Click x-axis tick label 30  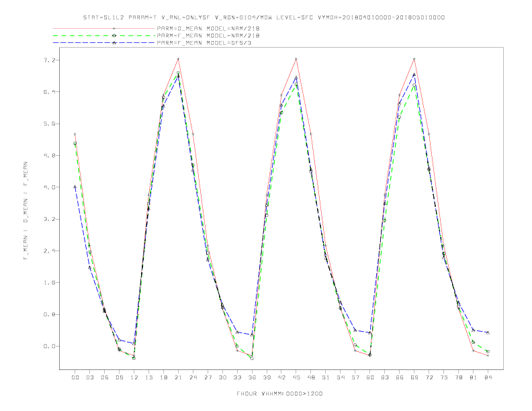(222, 377)
